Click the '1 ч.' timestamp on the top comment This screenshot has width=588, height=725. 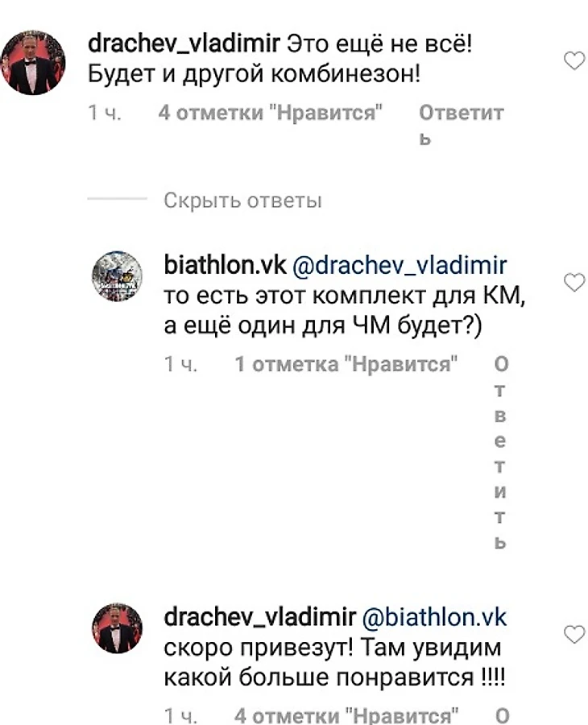click(105, 113)
